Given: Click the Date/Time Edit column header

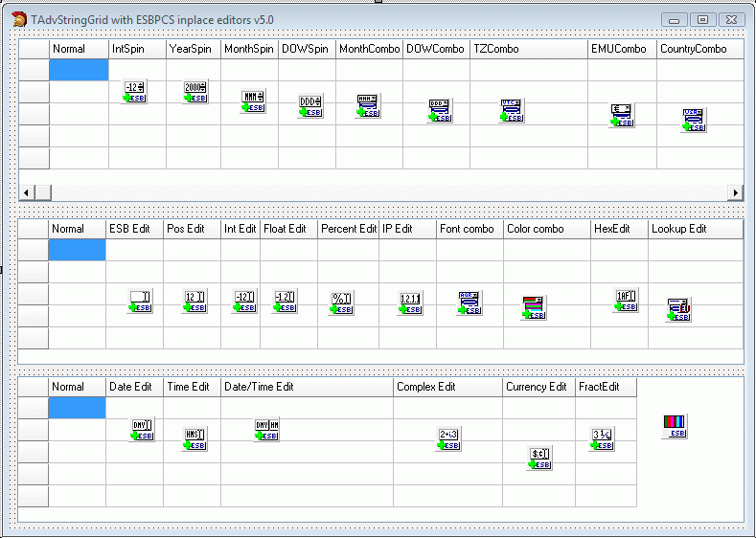Looking at the screenshot, I should coord(307,388).
